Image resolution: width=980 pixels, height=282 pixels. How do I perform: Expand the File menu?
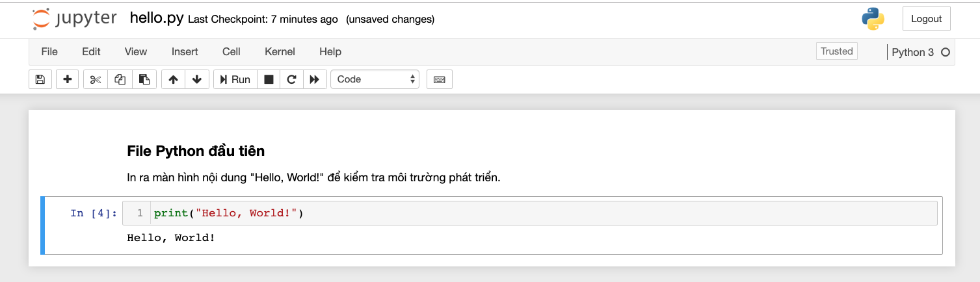coord(49,51)
